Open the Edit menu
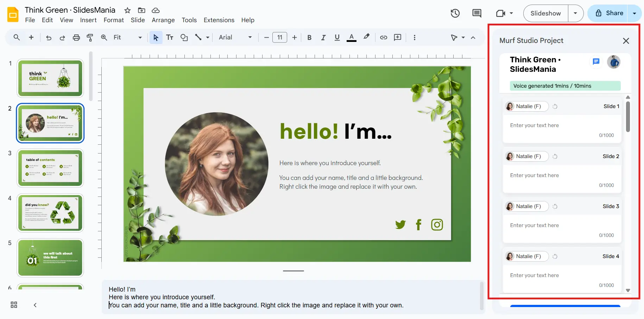 coord(47,20)
